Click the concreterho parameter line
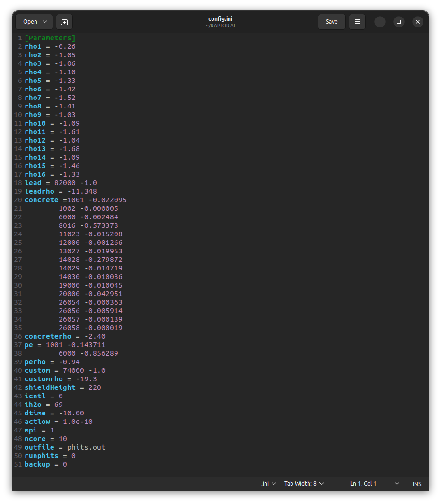The height and width of the screenshot is (504, 441). 65,336
